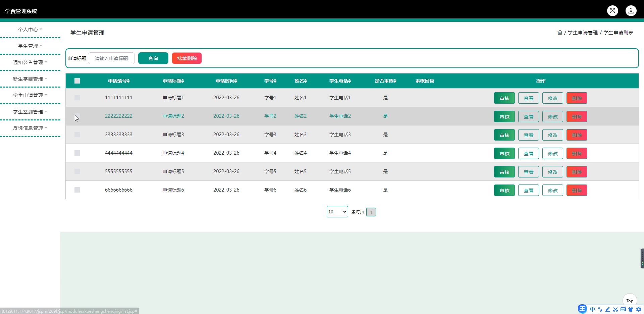The width and height of the screenshot is (644, 314).
Task: Click 修改 button for 申请标题6 row
Action: [x=553, y=191]
